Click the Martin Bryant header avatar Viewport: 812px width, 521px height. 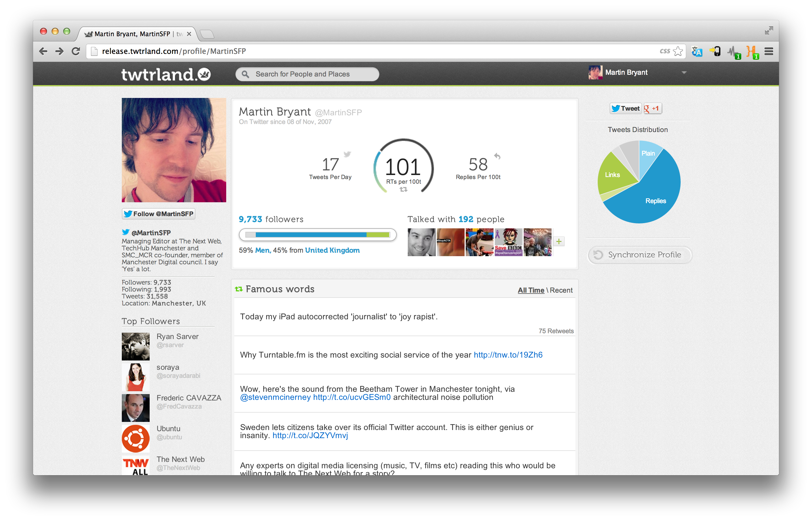(595, 72)
